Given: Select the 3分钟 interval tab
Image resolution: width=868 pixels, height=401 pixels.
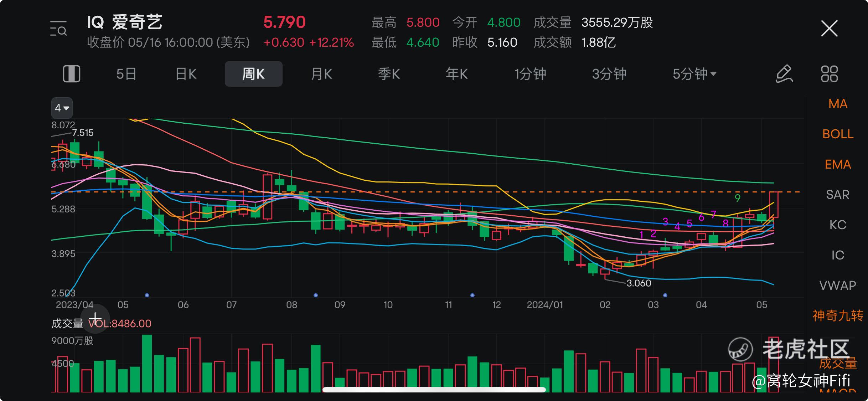Looking at the screenshot, I should pyautogui.click(x=609, y=74).
